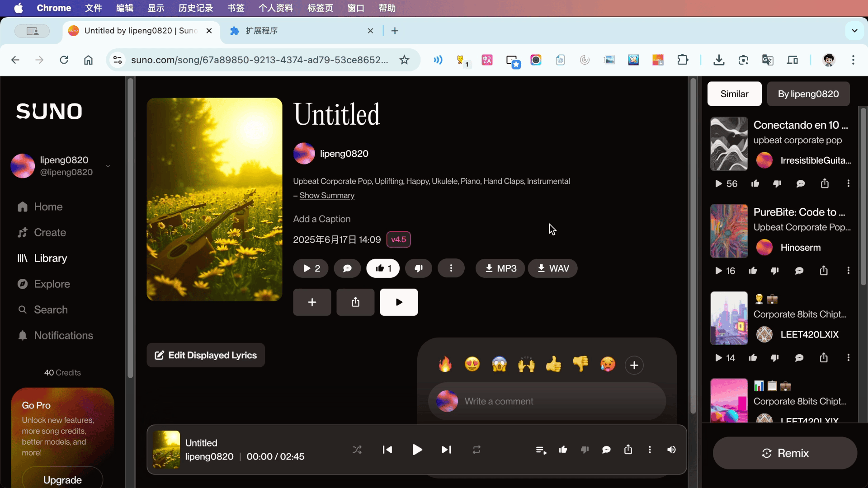868x488 pixels.
Task: Toggle shuffle in the player bar
Action: click(357, 450)
